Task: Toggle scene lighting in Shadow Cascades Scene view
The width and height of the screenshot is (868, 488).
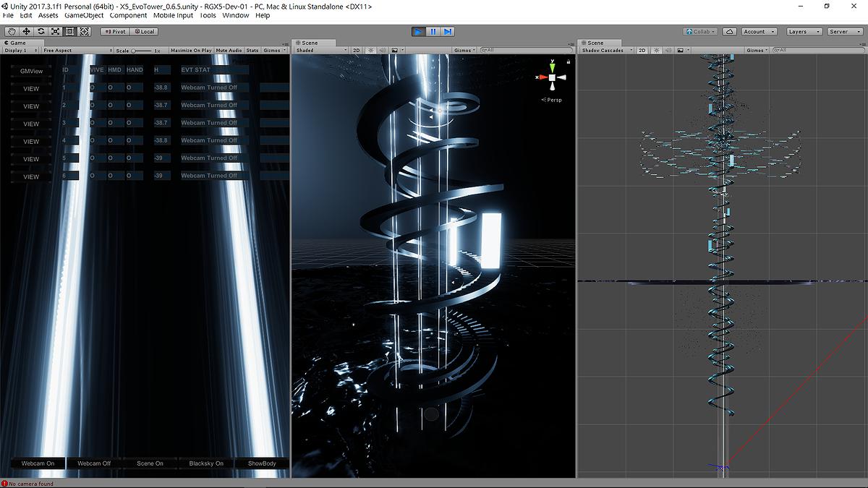Action: pos(656,51)
